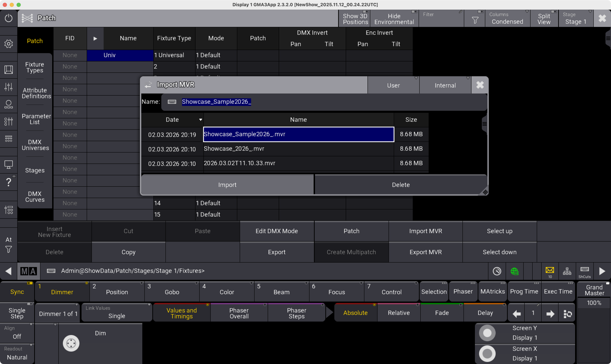The height and width of the screenshot is (364, 611).
Task: Toggle Split View
Action: (544, 19)
